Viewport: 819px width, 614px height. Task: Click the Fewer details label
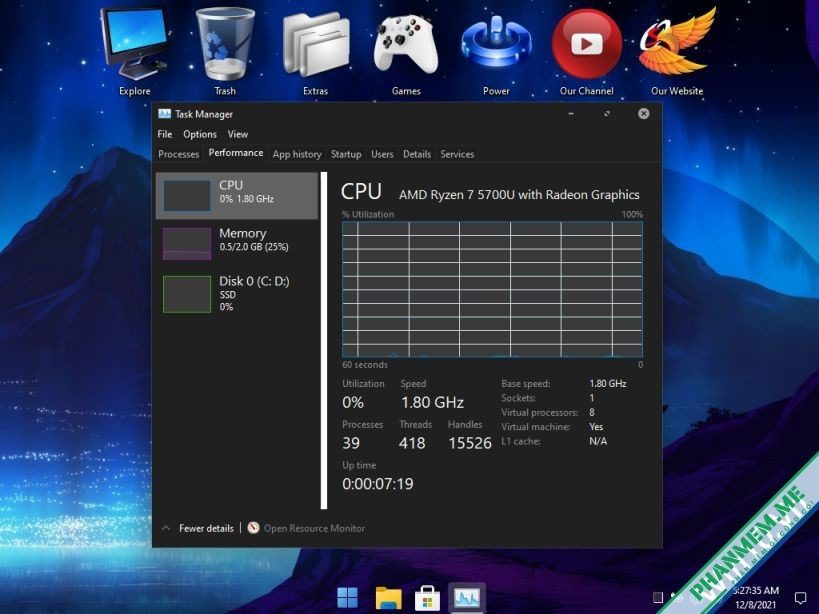[206, 528]
